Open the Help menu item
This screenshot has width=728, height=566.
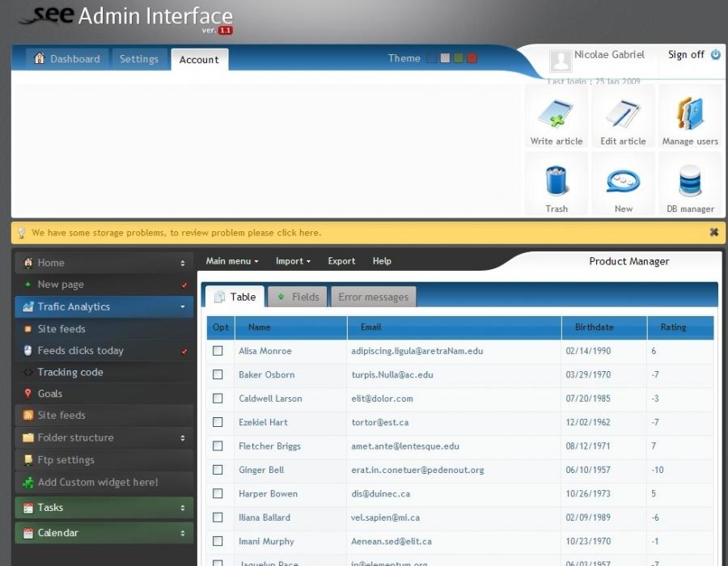[x=382, y=261]
